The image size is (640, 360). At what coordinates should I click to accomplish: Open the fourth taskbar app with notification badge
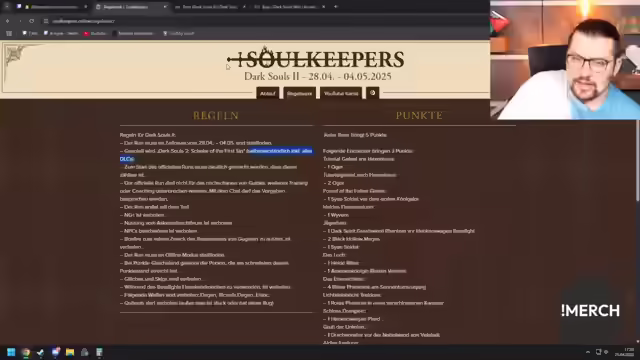point(55,352)
